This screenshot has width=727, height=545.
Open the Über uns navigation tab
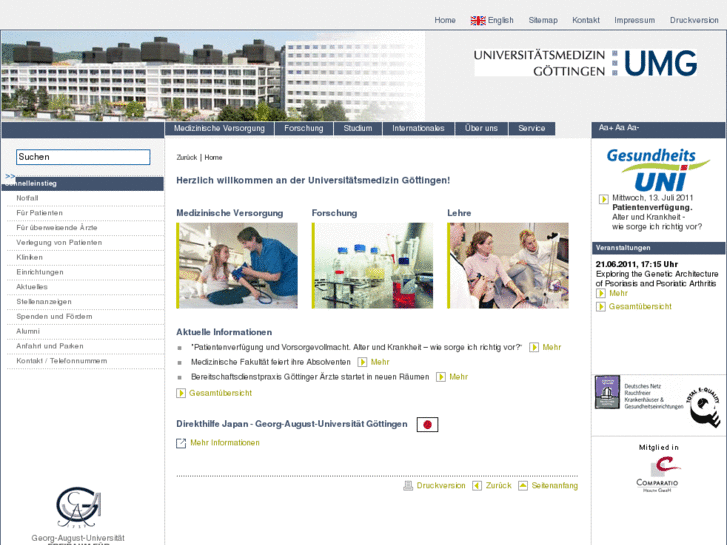[481, 128]
